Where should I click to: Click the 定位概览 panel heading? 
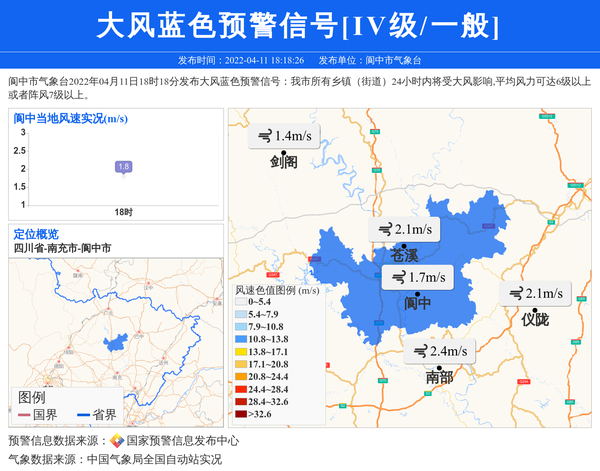[x=36, y=234]
